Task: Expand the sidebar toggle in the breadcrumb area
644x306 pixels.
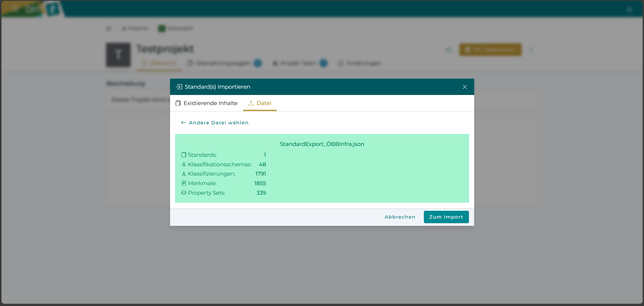Action: point(108,28)
